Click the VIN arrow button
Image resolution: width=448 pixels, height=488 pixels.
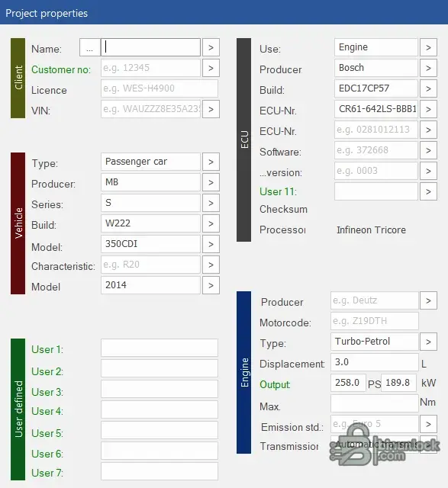211,109
